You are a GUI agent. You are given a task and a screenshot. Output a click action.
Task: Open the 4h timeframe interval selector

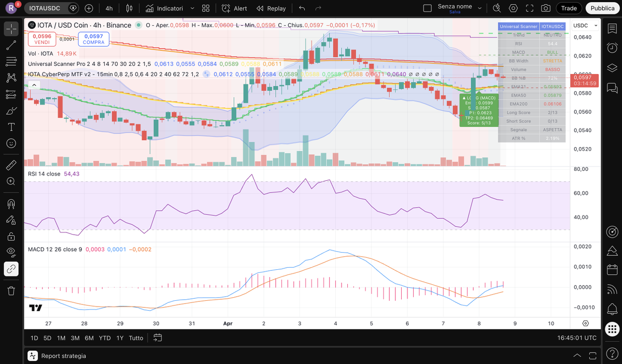[x=109, y=8]
